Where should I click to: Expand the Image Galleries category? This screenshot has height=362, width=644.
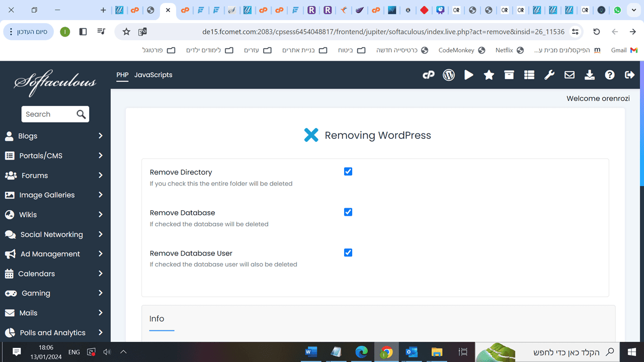55,195
